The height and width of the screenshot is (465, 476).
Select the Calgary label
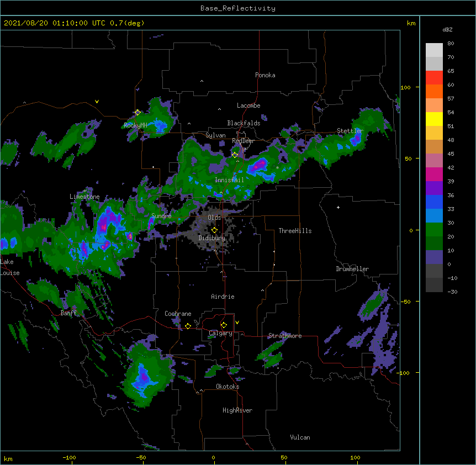pos(221,333)
